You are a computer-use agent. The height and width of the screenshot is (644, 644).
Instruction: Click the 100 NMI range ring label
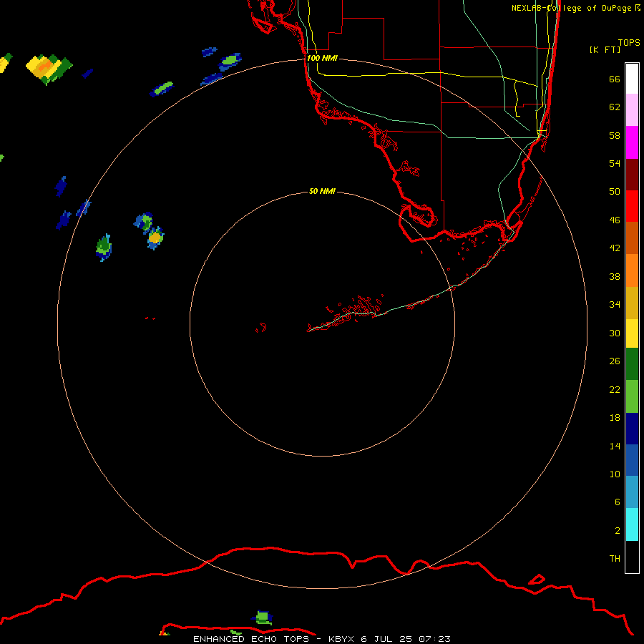pos(322,58)
